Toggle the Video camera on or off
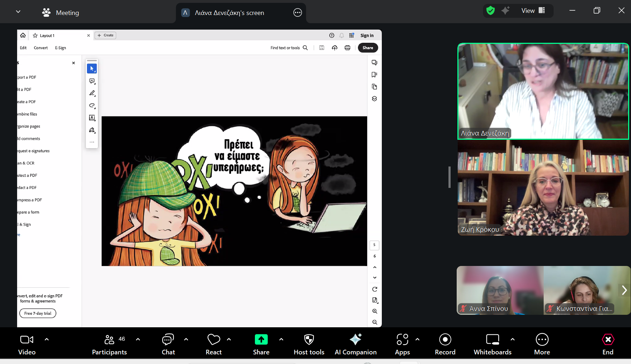 coord(27,344)
